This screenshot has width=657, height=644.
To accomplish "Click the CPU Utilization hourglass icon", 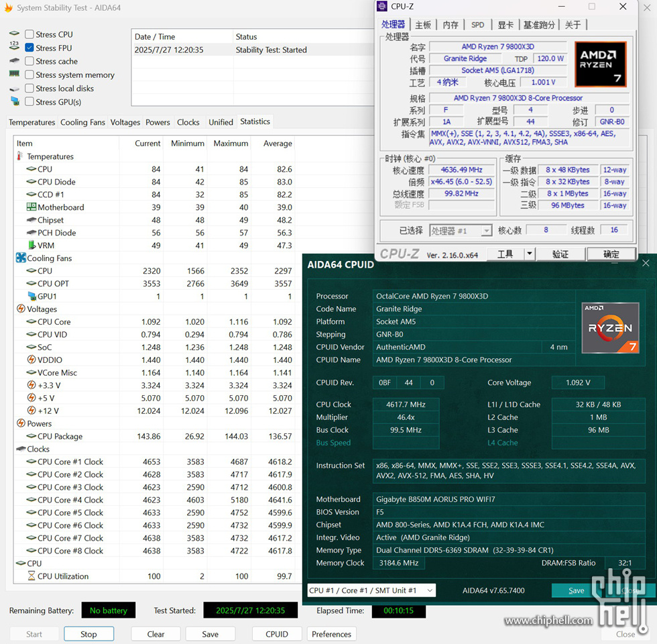I will [x=31, y=576].
